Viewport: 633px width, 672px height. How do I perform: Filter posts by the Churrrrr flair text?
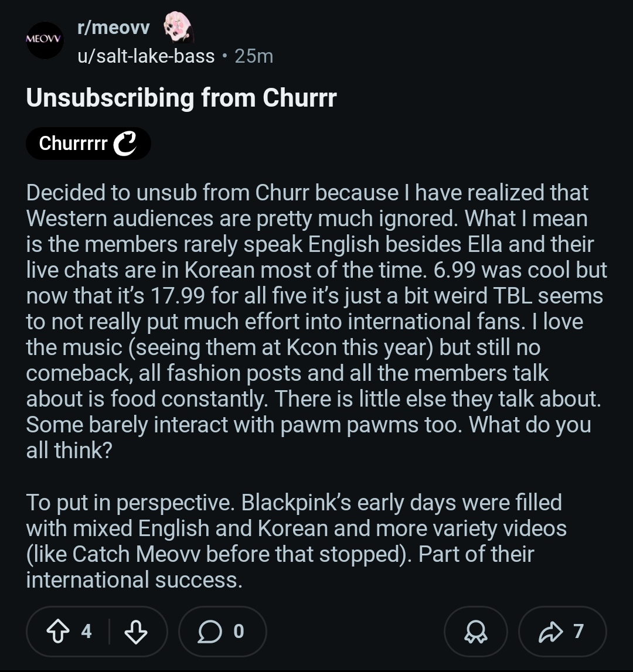(73, 144)
